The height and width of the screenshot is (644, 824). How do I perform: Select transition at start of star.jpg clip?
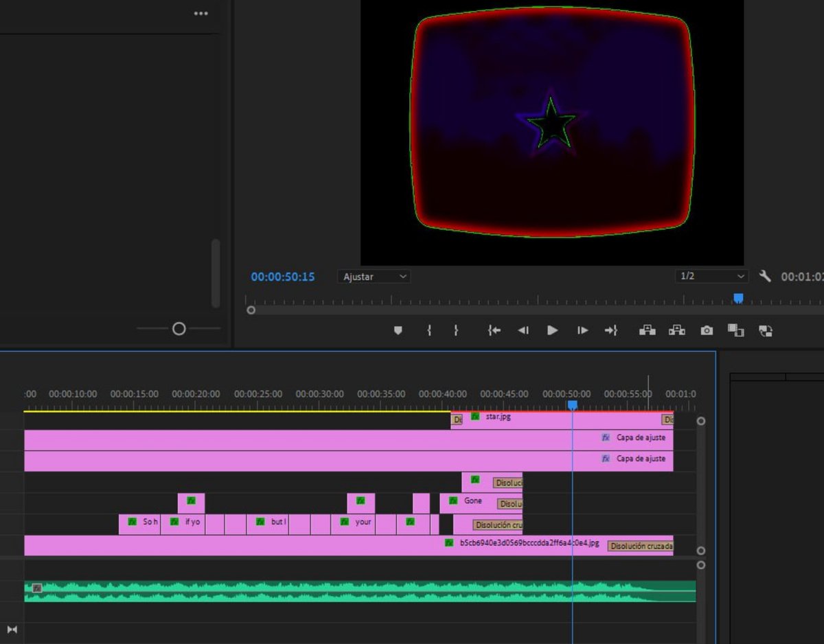click(457, 419)
